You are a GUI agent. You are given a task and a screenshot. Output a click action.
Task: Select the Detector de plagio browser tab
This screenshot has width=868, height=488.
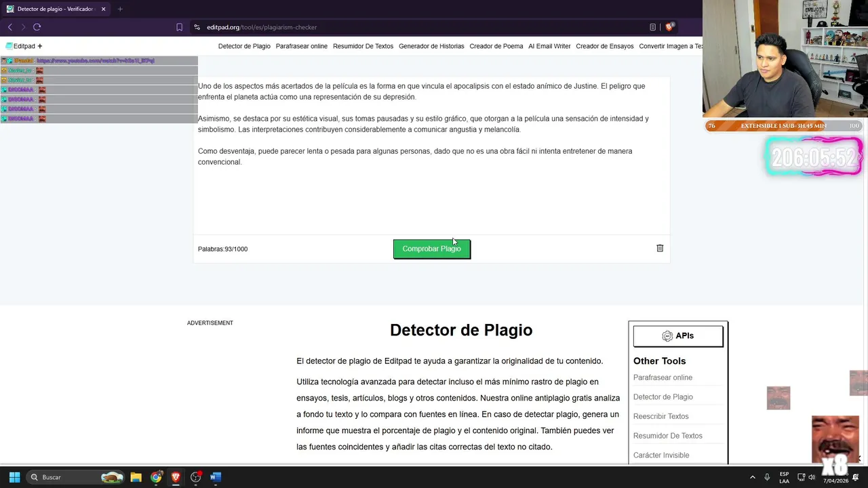[x=54, y=9]
